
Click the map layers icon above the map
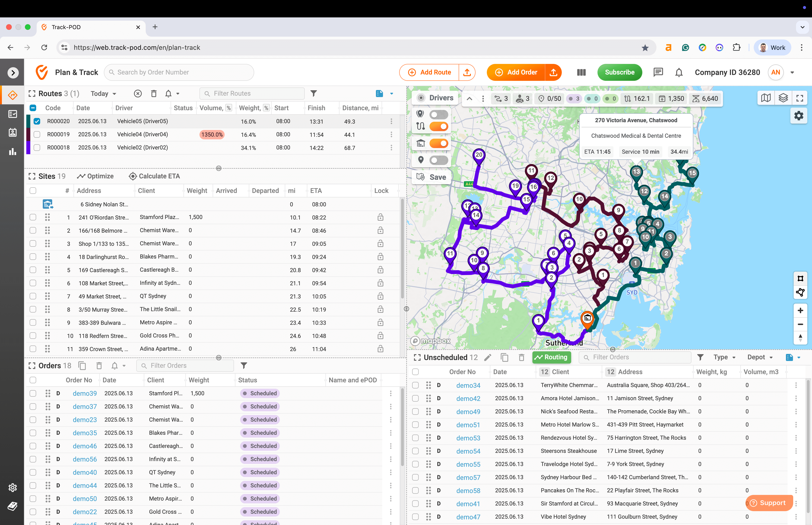tap(783, 98)
